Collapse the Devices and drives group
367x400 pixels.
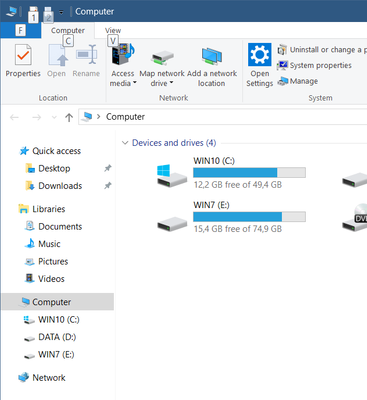(x=125, y=143)
